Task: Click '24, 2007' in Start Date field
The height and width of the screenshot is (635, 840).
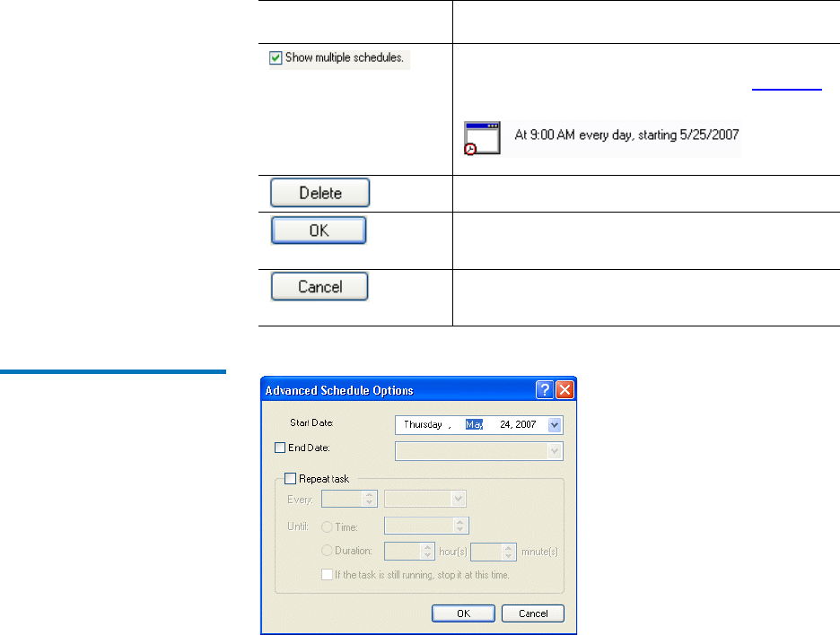Action: pyautogui.click(x=518, y=424)
